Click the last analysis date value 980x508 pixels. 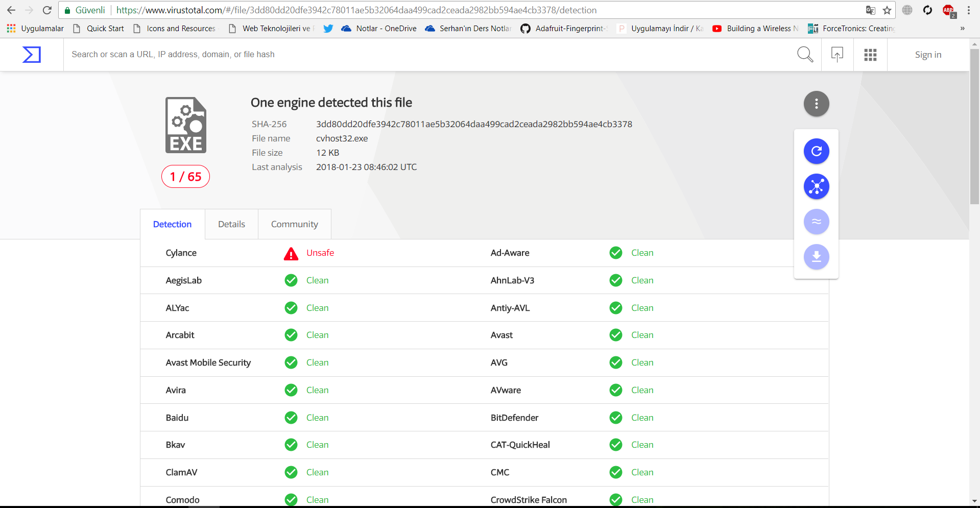pos(366,167)
